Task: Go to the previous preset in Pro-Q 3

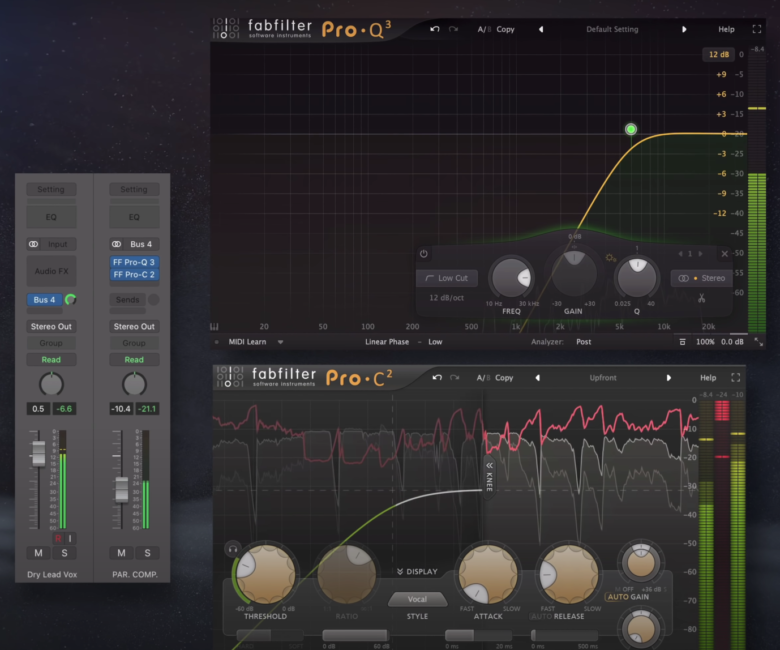Action: [541, 29]
